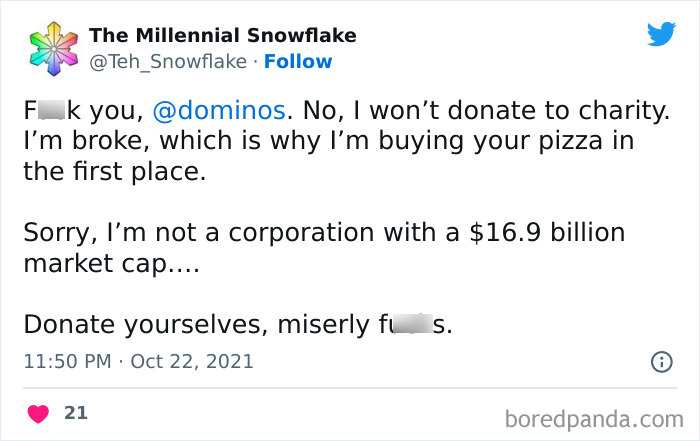This screenshot has height=441, width=700.
Task: Open the rainbow snowflake profile avatar
Action: click(50, 48)
